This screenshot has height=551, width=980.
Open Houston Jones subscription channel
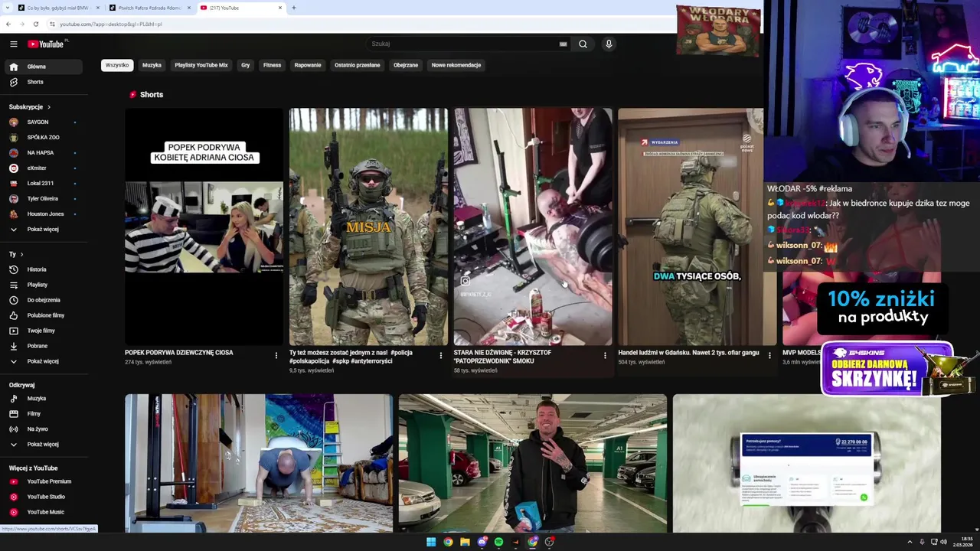coord(42,214)
